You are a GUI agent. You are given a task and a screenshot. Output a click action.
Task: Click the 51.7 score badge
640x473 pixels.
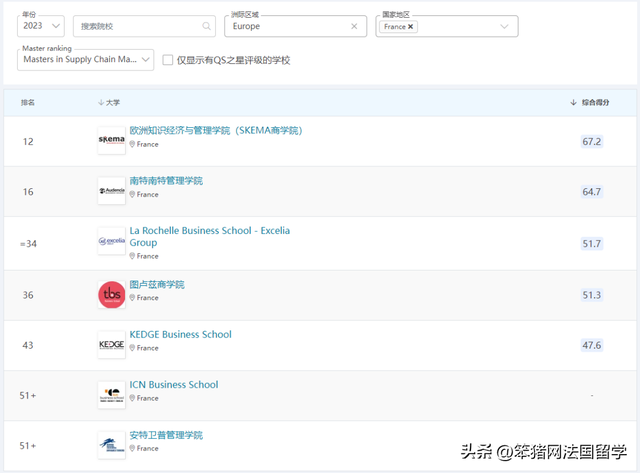coord(592,244)
